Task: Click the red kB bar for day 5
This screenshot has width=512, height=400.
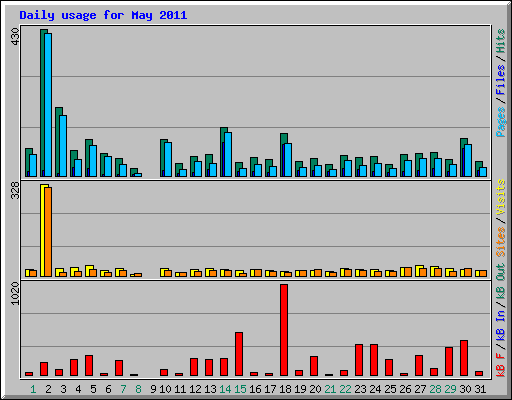Action: click(x=89, y=366)
